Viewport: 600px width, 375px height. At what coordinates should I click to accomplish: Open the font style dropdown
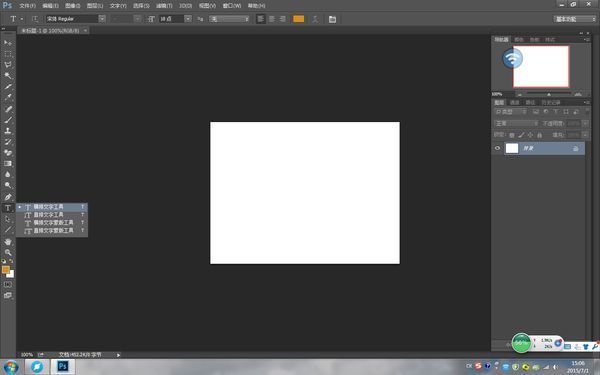coord(137,19)
